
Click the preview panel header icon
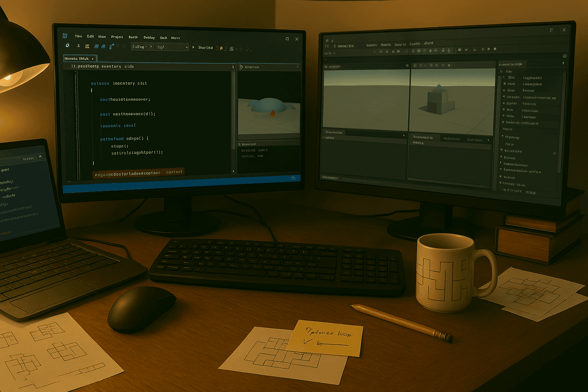pos(242,67)
